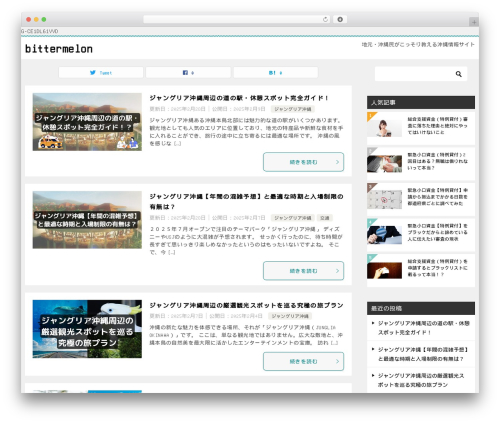The image size is (500, 423).
Task: Open popular article ranked 5 about ブラックリスト
Action: tap(421, 270)
